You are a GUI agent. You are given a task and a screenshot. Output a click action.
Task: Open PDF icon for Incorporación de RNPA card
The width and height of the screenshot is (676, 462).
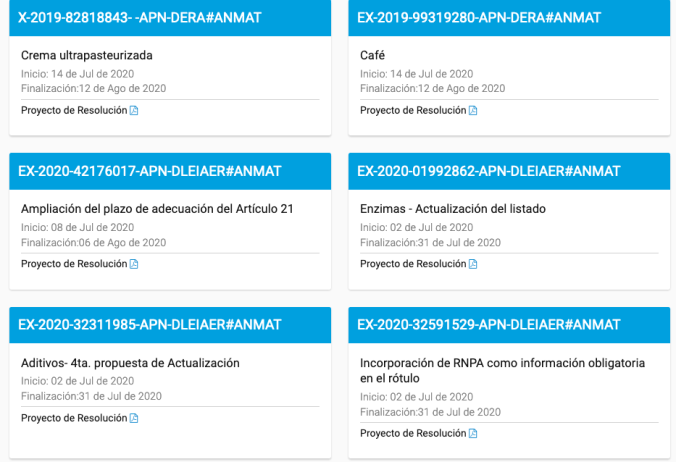point(473,434)
